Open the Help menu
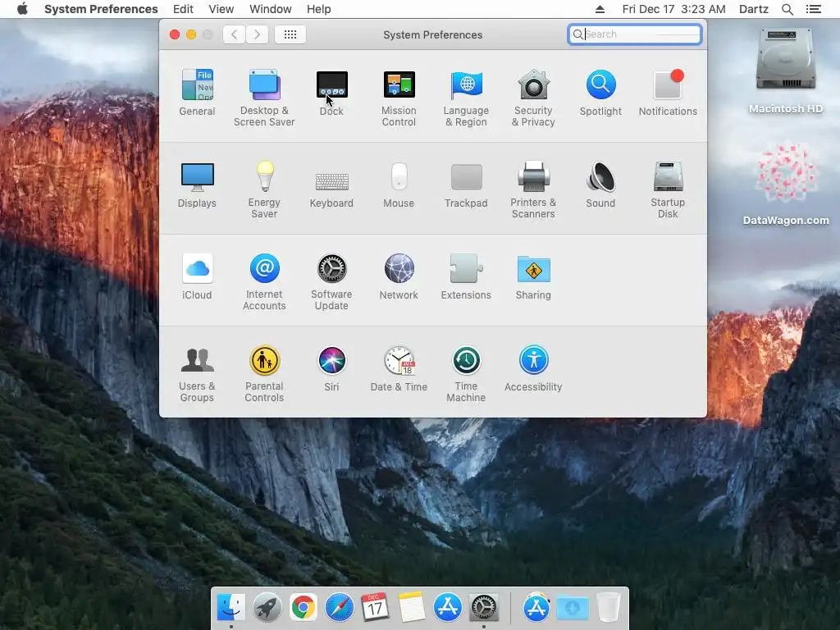 point(319,9)
